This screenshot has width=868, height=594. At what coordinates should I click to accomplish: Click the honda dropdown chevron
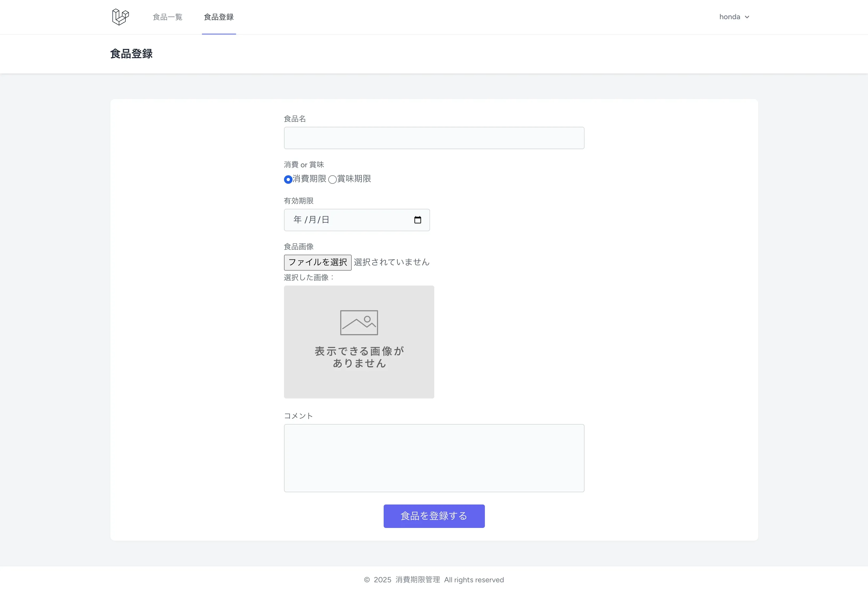747,17
